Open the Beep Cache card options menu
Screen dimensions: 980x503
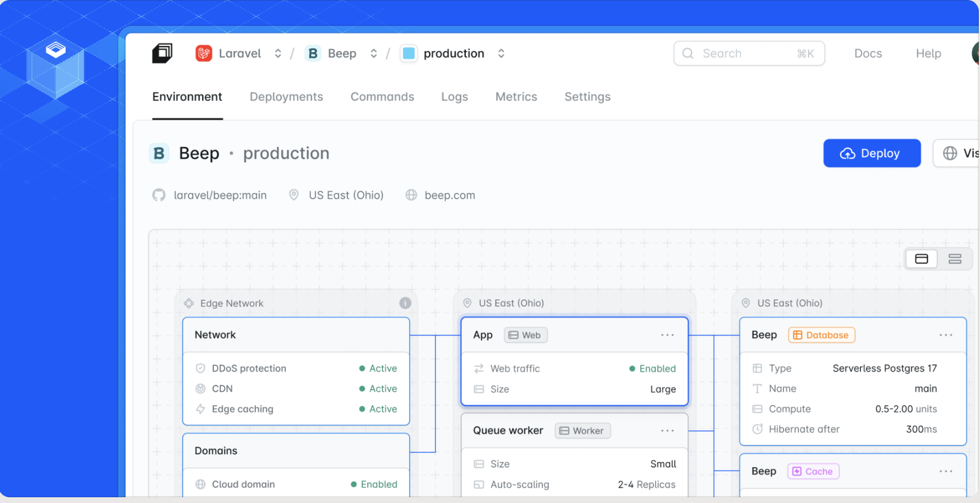[x=945, y=471]
